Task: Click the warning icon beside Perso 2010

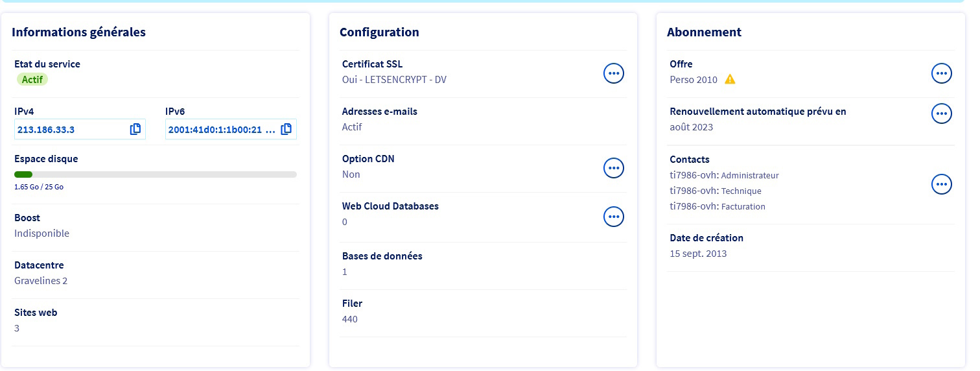Action: pyautogui.click(x=730, y=80)
